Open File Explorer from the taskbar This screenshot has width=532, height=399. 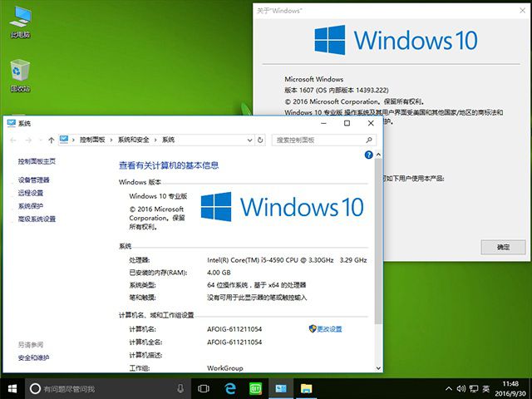(x=306, y=389)
